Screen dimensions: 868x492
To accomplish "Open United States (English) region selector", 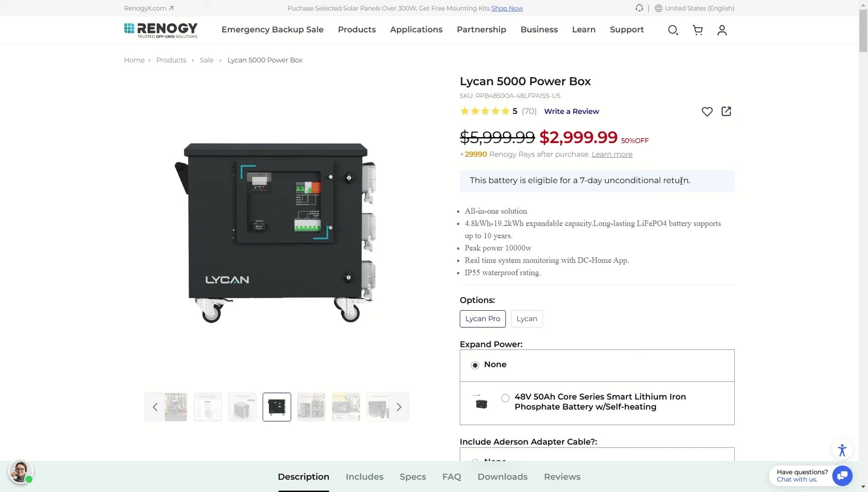I will coord(694,8).
